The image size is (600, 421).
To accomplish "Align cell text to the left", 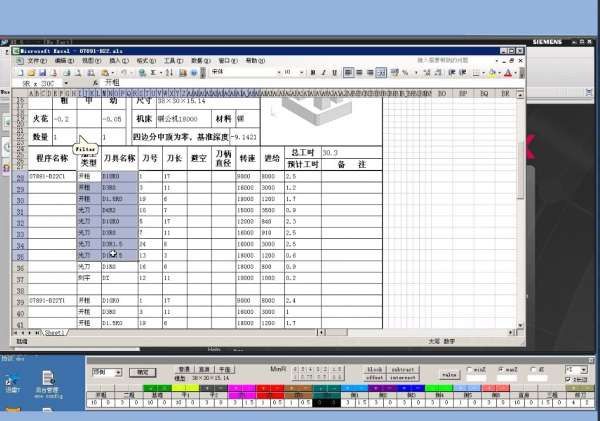I will (x=349, y=72).
